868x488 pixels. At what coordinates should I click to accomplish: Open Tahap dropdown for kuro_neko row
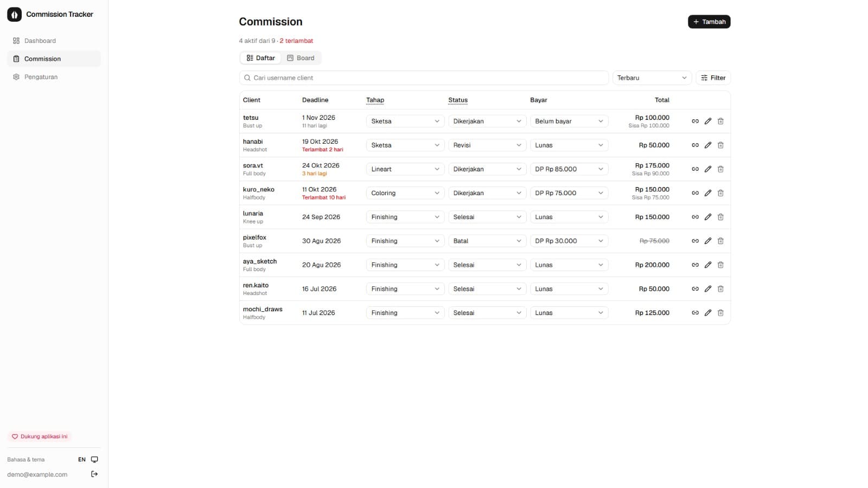(405, 193)
